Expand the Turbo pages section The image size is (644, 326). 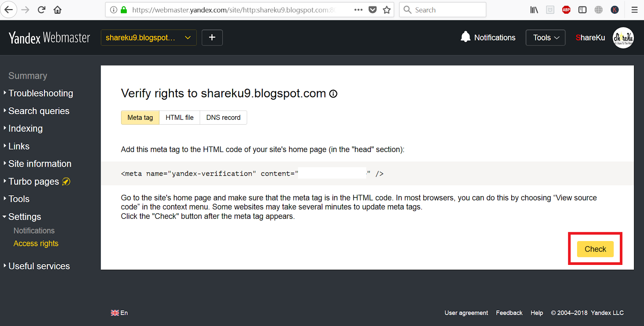point(34,182)
